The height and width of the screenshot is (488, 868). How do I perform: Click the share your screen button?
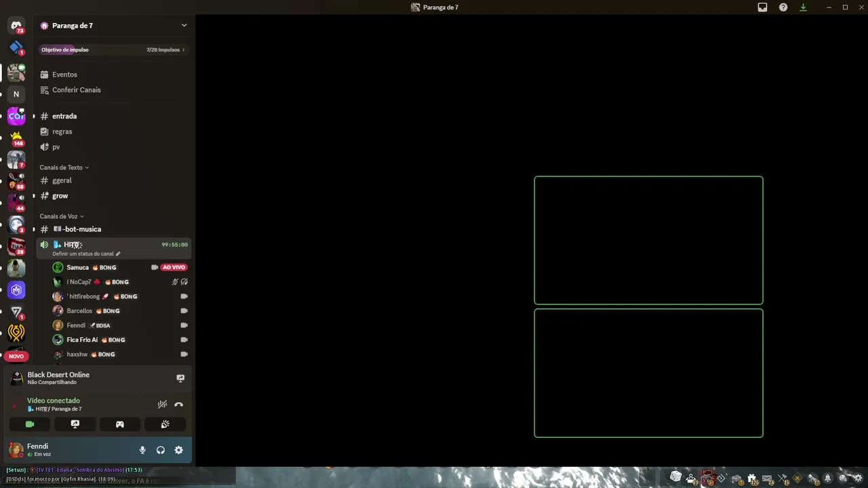[x=75, y=424]
